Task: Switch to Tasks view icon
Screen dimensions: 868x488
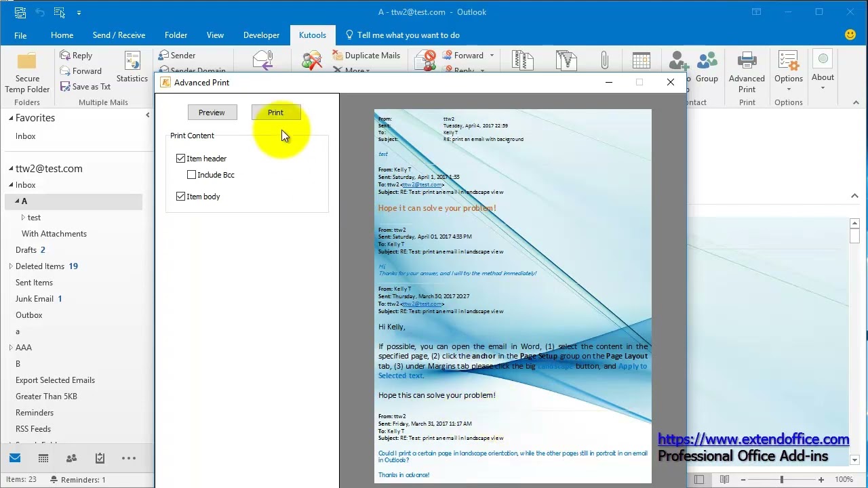Action: [100, 458]
